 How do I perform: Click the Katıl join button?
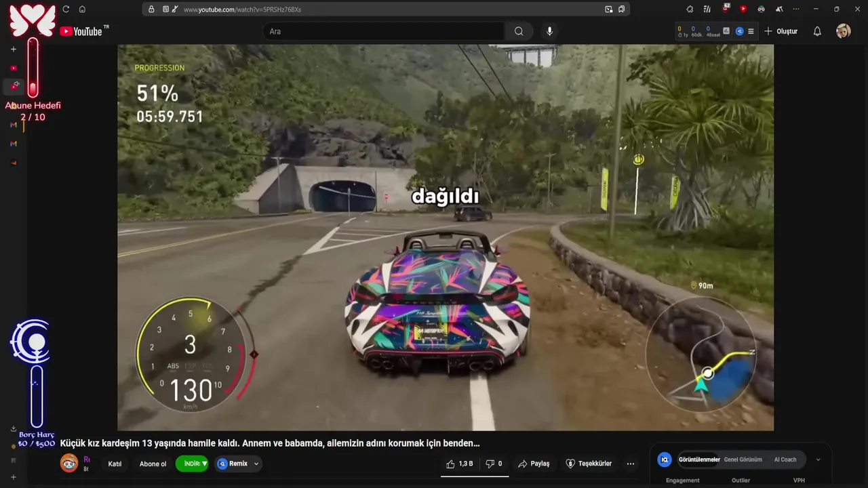115,464
